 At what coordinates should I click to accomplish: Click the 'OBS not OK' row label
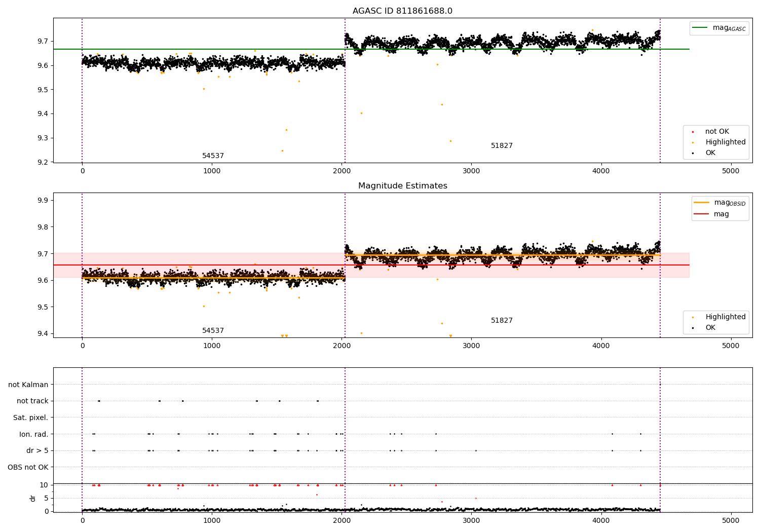pos(28,467)
